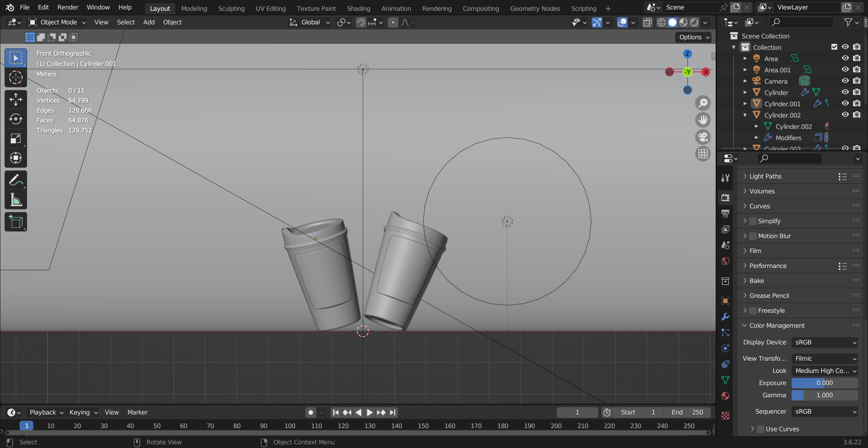Enable the Simplify checkbox

click(753, 221)
